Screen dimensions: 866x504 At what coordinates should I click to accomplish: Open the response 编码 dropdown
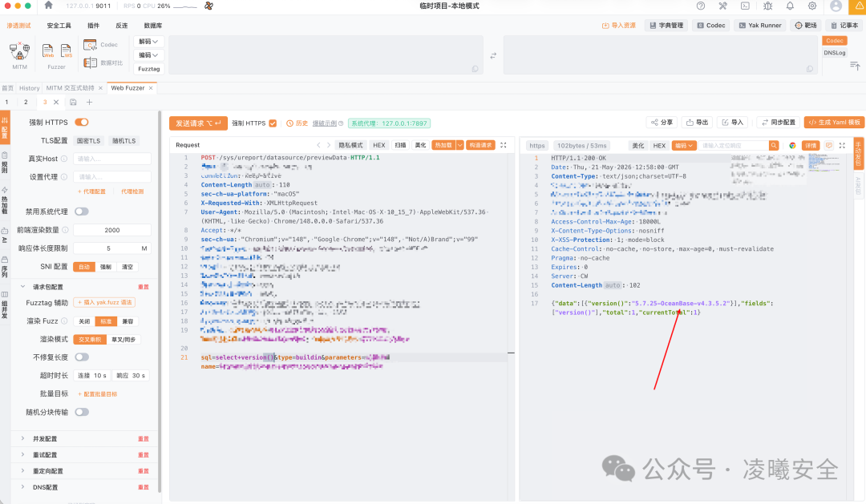(683, 145)
